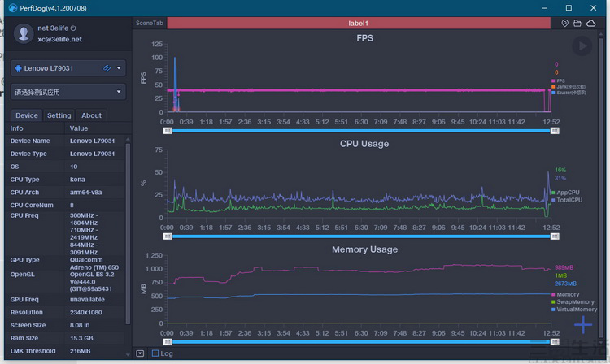Toggle the SwapMemory series in legend
610x364 pixels.
pyautogui.click(x=573, y=301)
